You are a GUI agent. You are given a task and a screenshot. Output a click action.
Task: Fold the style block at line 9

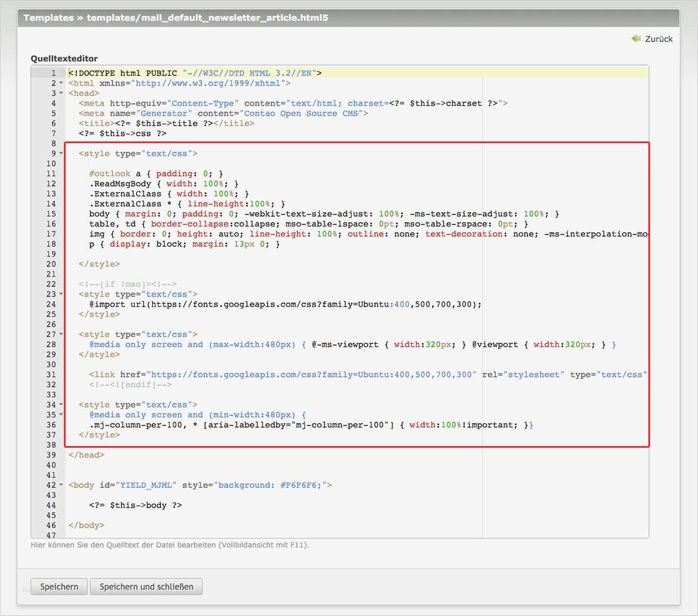(61, 153)
